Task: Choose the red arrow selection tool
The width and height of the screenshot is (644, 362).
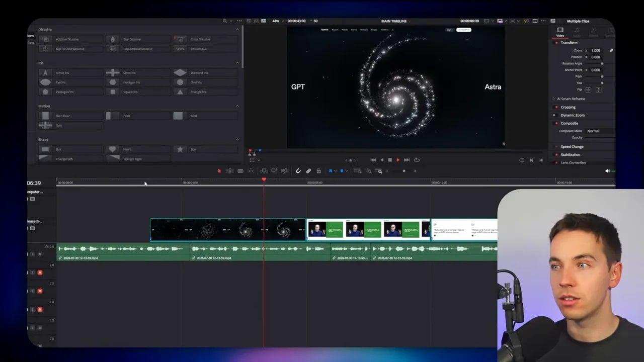Action: (219, 171)
